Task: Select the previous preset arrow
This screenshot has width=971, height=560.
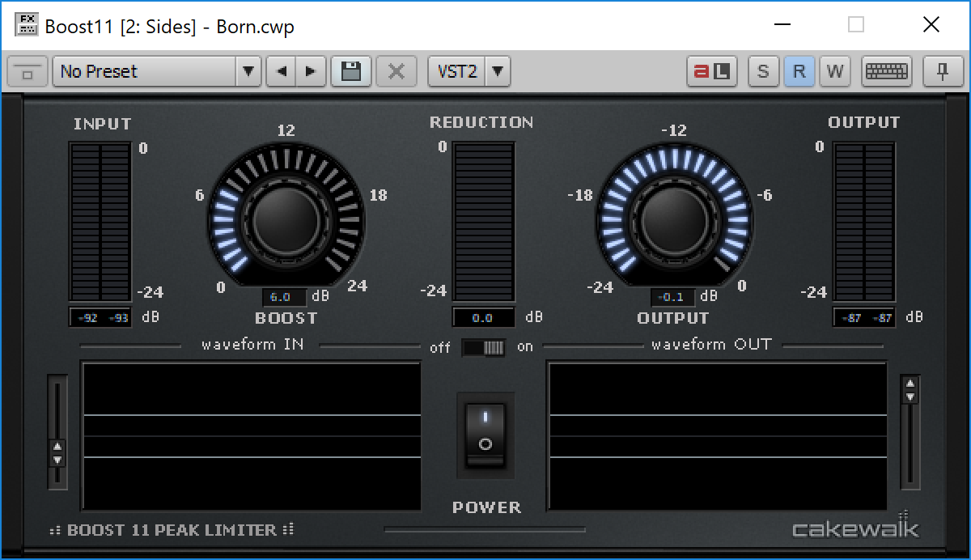Action: (281, 71)
